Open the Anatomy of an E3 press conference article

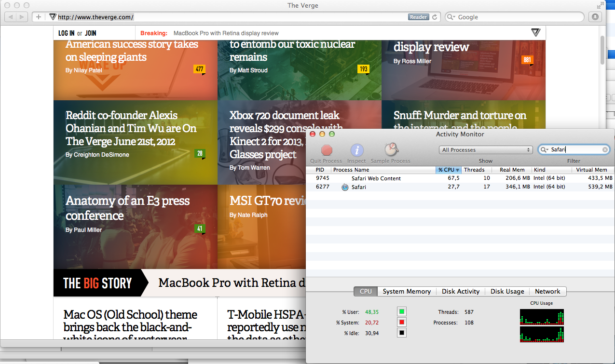pyautogui.click(x=127, y=208)
